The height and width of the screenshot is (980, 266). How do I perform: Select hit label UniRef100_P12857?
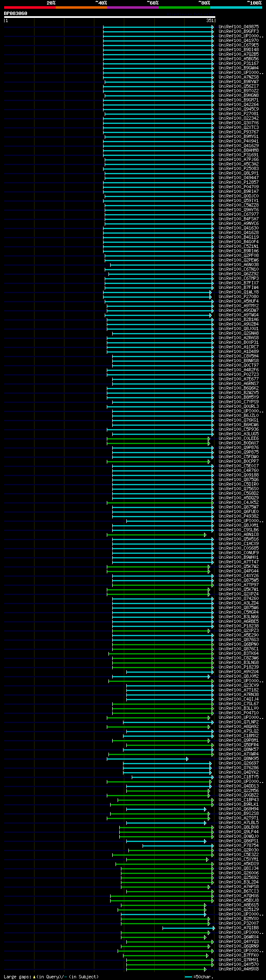(239, 182)
